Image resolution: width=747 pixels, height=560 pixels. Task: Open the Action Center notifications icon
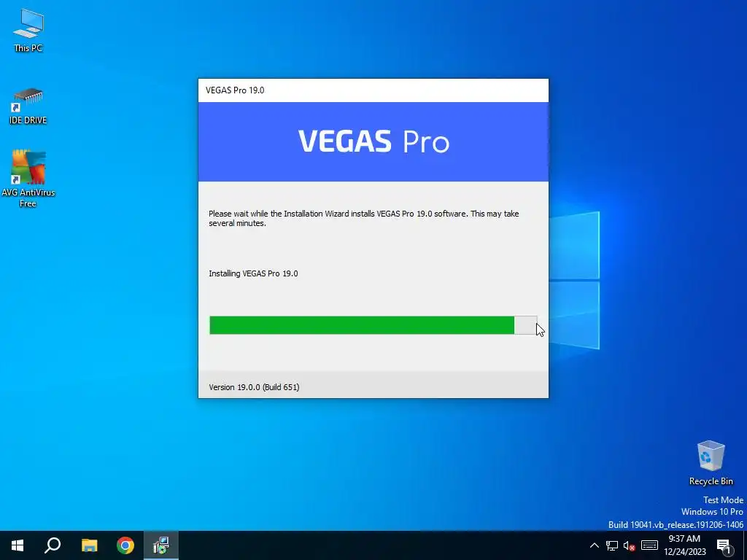724,545
